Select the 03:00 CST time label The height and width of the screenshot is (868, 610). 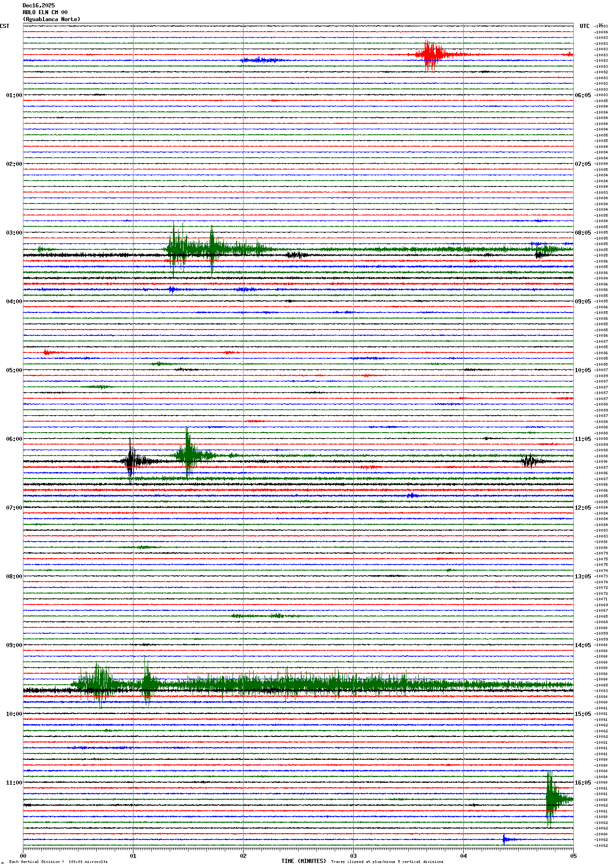point(14,233)
